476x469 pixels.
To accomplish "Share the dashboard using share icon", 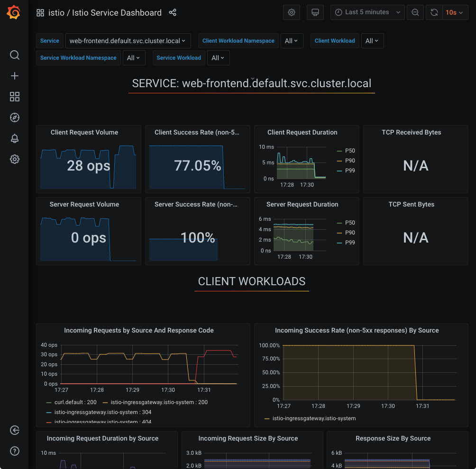I will 173,13.
